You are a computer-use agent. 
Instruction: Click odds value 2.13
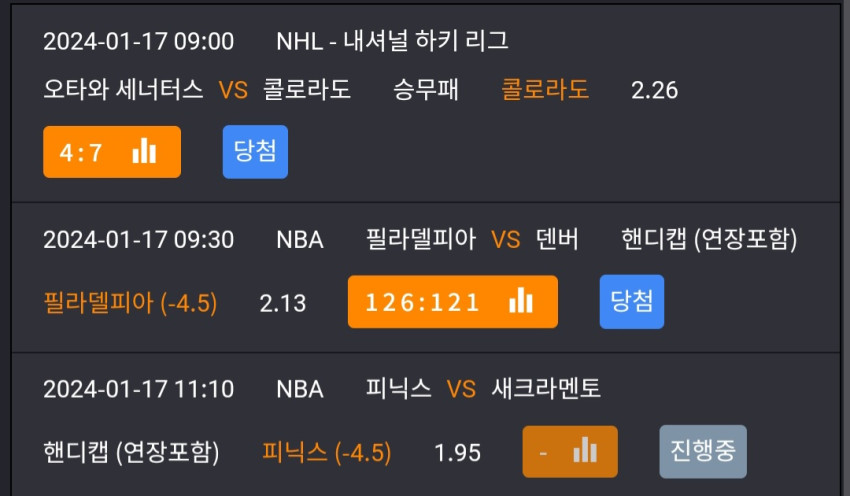[283, 303]
